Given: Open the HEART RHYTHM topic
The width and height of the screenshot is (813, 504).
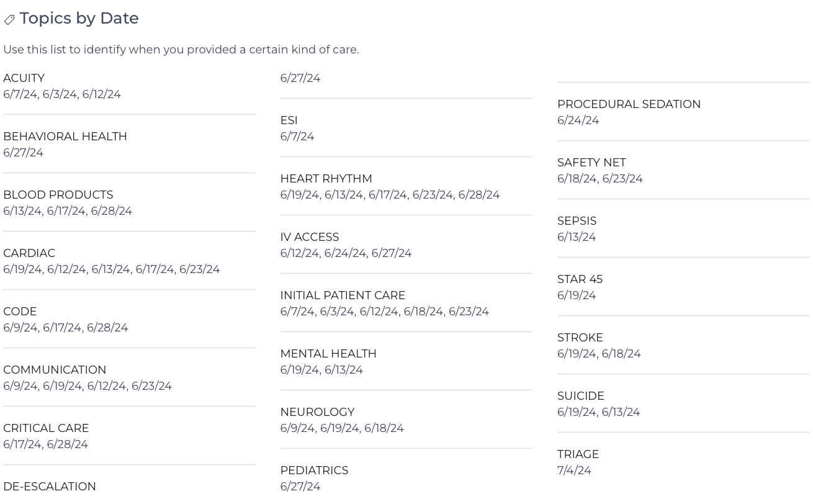Looking at the screenshot, I should coord(326,179).
